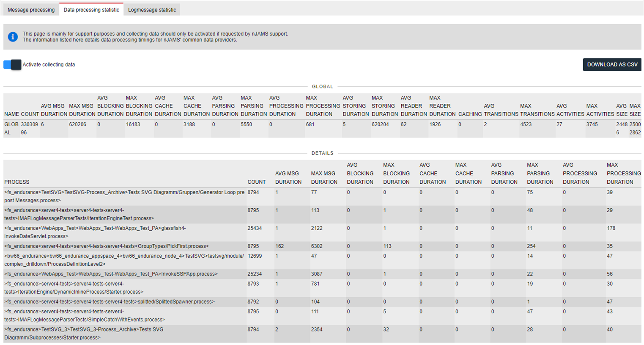Click the Global max blocking value 16183
Screen dimensions: 644x345
coord(133,124)
